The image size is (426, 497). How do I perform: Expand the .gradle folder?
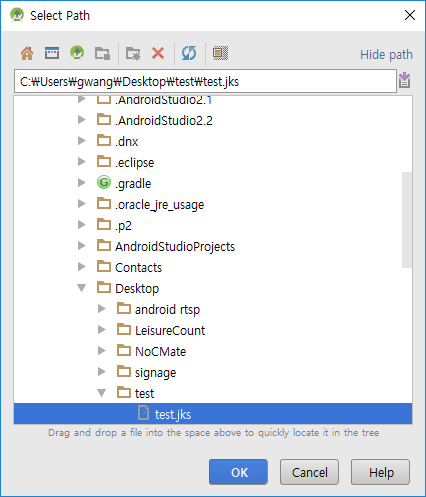[81, 183]
